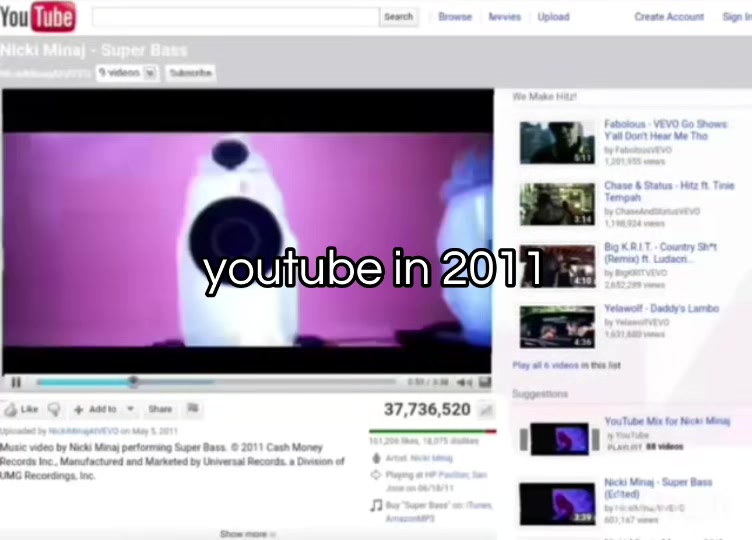Click the uploader channel name link
The height and width of the screenshot is (540, 752).
[83, 431]
